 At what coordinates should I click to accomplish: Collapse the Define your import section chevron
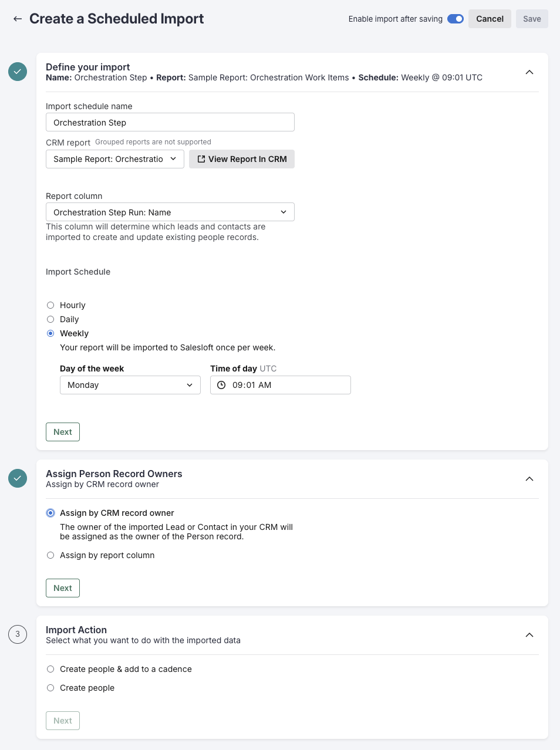click(x=529, y=73)
